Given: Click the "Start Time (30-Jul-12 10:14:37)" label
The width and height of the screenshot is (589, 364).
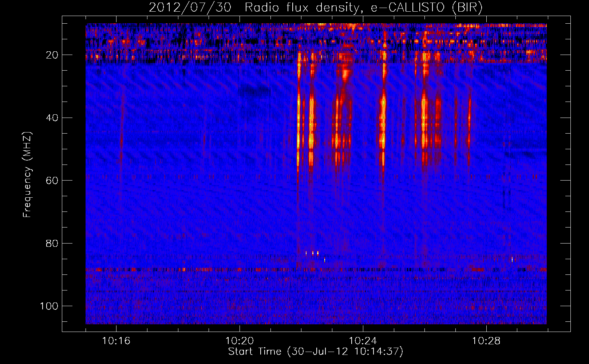Looking at the screenshot, I should (316, 352).
